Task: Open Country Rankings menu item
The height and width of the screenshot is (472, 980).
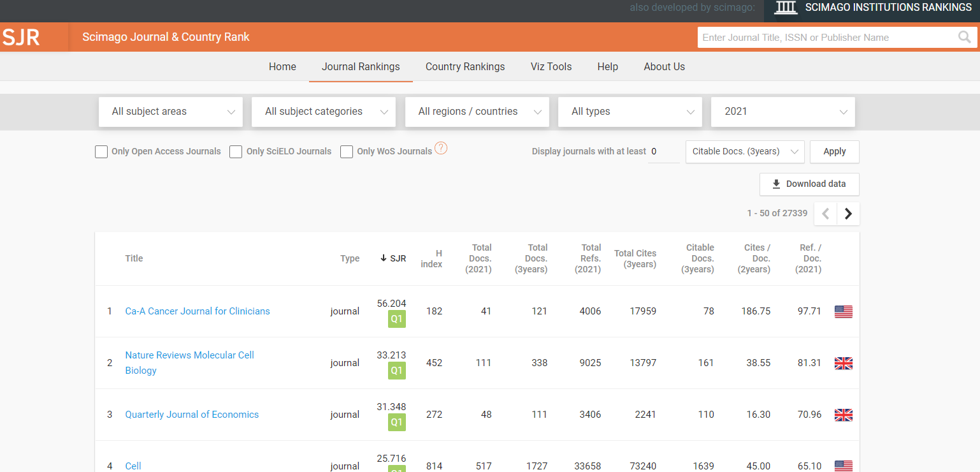Action: coord(465,66)
